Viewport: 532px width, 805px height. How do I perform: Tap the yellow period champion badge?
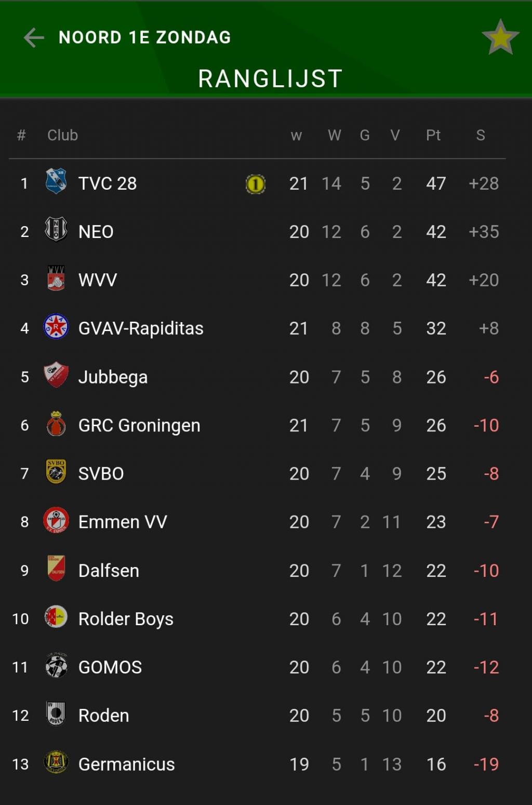(x=255, y=184)
